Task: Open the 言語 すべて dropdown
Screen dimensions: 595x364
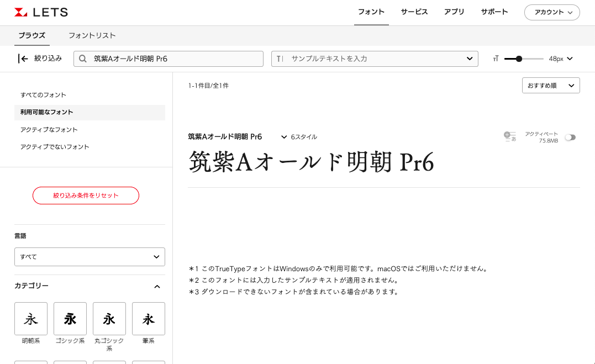Action: click(x=89, y=257)
